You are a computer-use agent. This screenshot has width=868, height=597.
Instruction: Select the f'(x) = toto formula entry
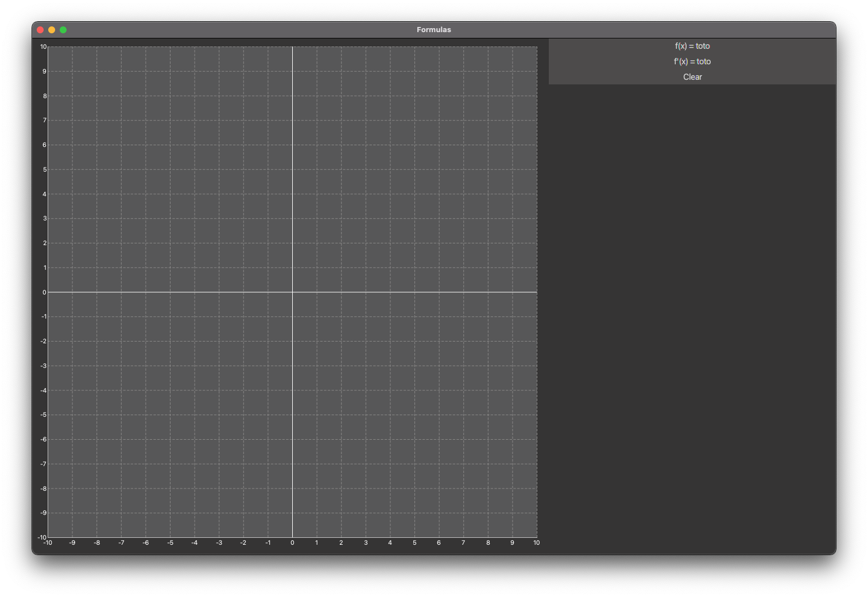click(x=692, y=61)
